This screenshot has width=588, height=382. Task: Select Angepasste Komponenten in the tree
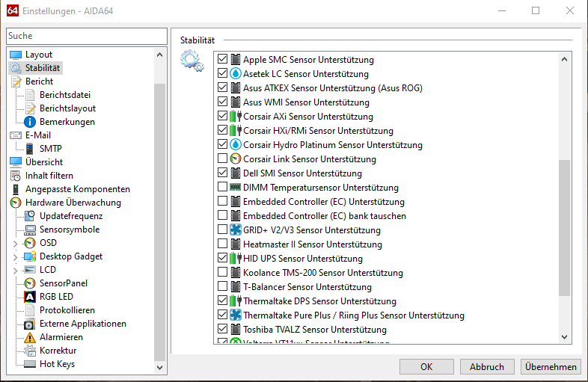coord(78,189)
